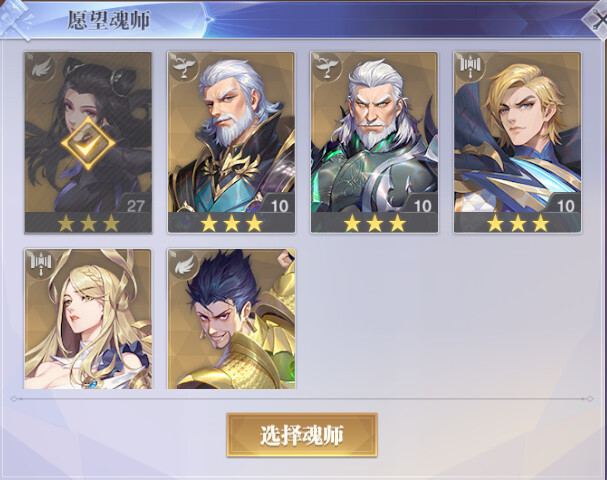Click the wing icon on black-haired woman card
The width and height of the screenshot is (607, 480).
40,69
